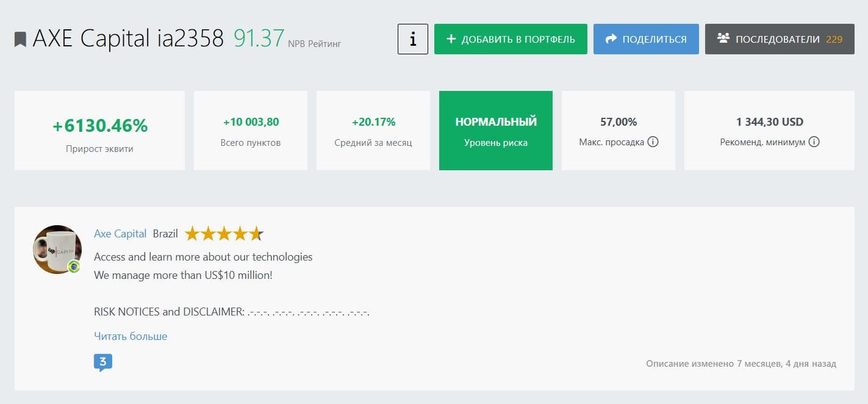
Task: Click the AXE Capital ia2358 title
Action: coord(128,38)
